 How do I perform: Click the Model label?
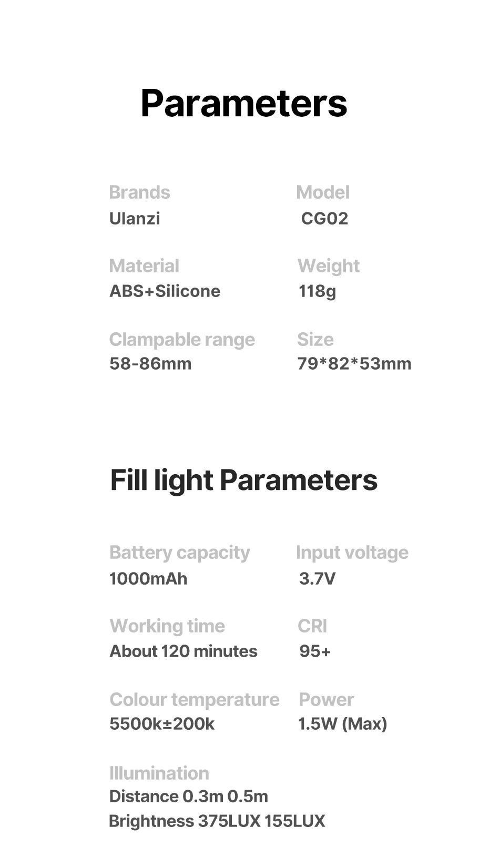[323, 192]
